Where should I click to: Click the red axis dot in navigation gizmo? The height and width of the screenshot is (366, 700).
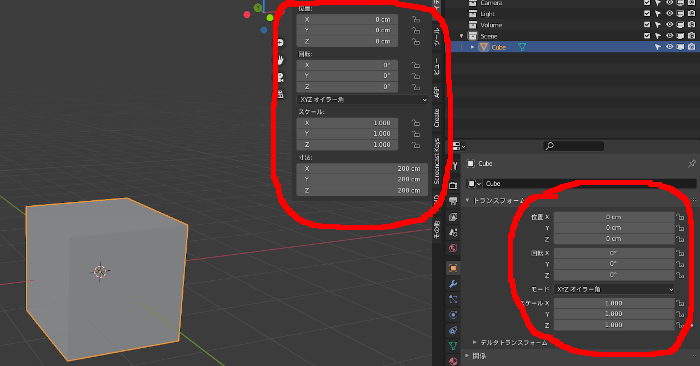[247, 15]
